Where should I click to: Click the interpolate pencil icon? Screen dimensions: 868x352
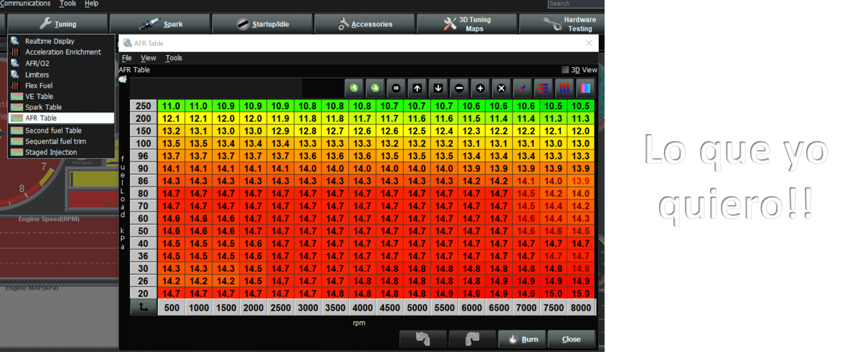[522, 88]
